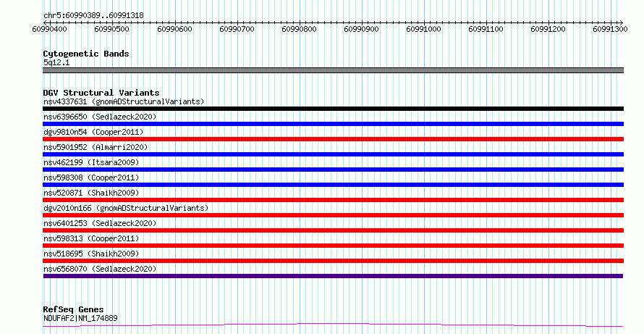The height and width of the screenshot is (334, 644).
Task: Click the blue nsv598308 variant bar
Action: 333,185
